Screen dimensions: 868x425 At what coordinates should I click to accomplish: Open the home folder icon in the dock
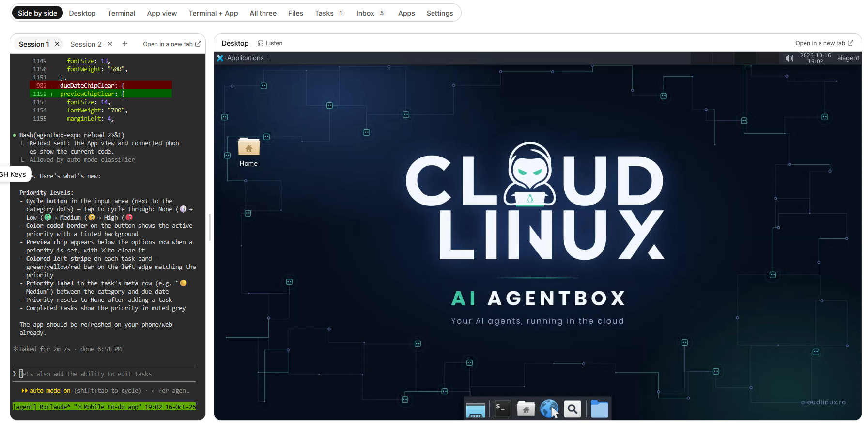point(526,409)
